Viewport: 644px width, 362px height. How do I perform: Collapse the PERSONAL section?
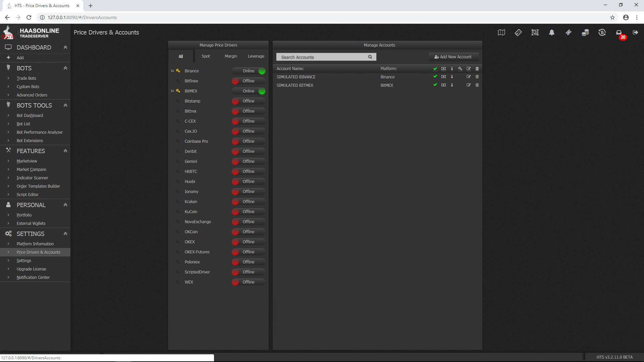[65, 205]
